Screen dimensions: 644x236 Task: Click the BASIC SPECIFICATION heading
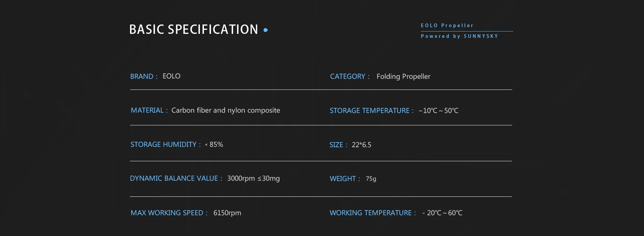(194, 29)
